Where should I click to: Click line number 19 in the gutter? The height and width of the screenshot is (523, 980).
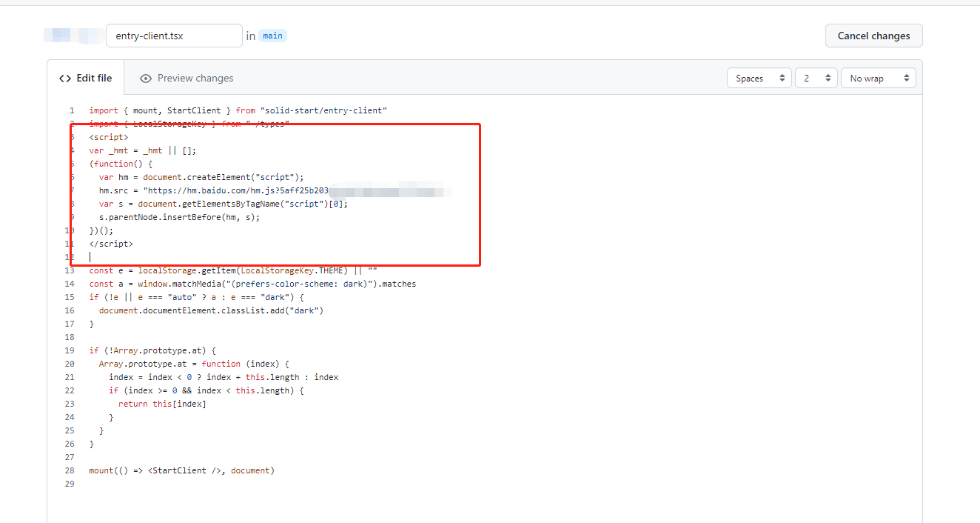coord(70,350)
